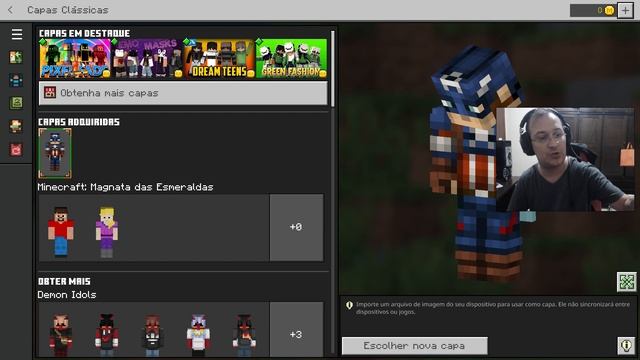This screenshot has height=360, width=640.
Task: Expand Magnata das Esmeraldas with +0 button
Action: coord(296,227)
